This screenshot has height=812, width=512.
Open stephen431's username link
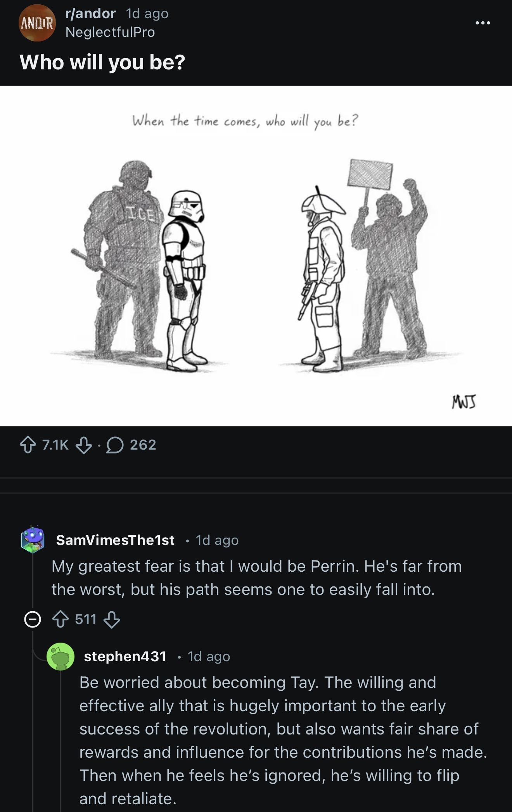pos(125,656)
